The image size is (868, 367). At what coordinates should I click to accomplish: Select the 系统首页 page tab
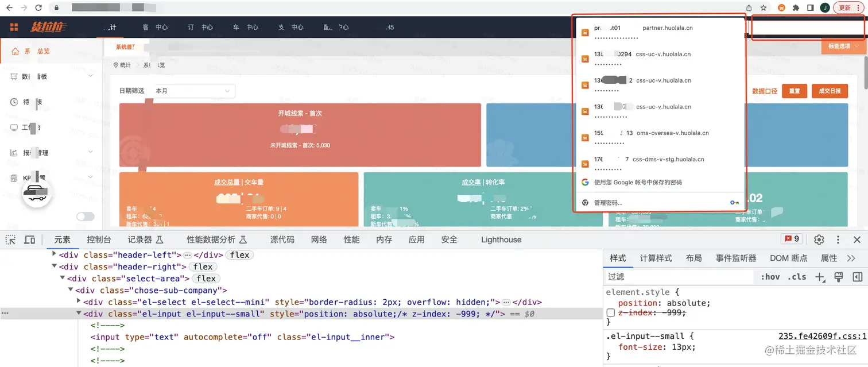coord(125,47)
